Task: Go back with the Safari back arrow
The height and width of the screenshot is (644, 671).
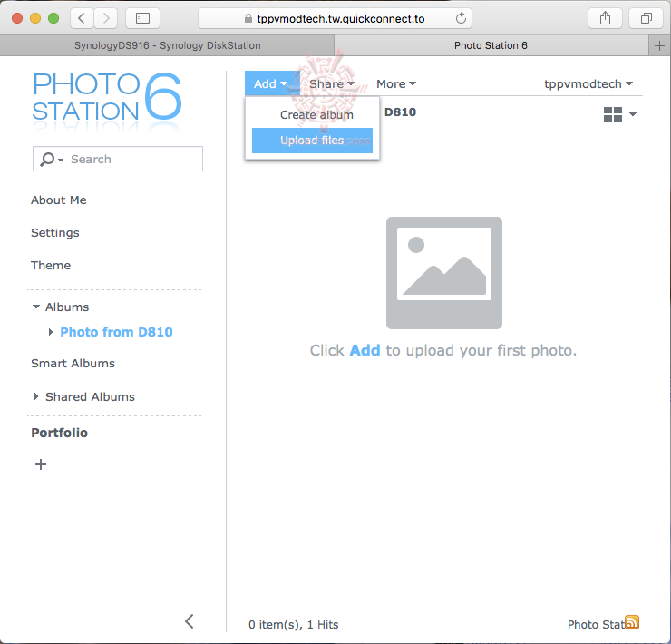Action: click(82, 18)
